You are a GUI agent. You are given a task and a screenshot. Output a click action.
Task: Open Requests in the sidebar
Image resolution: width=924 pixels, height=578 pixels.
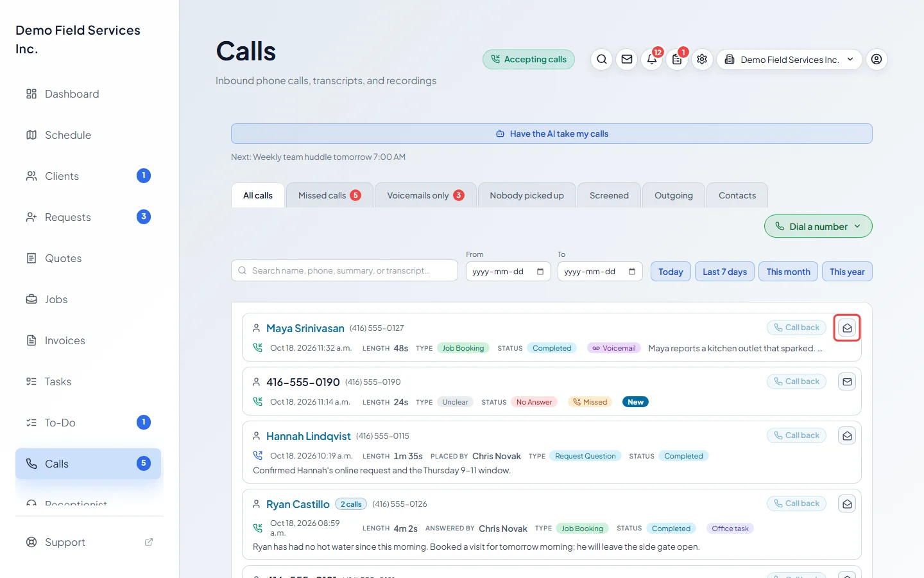[x=89, y=217]
